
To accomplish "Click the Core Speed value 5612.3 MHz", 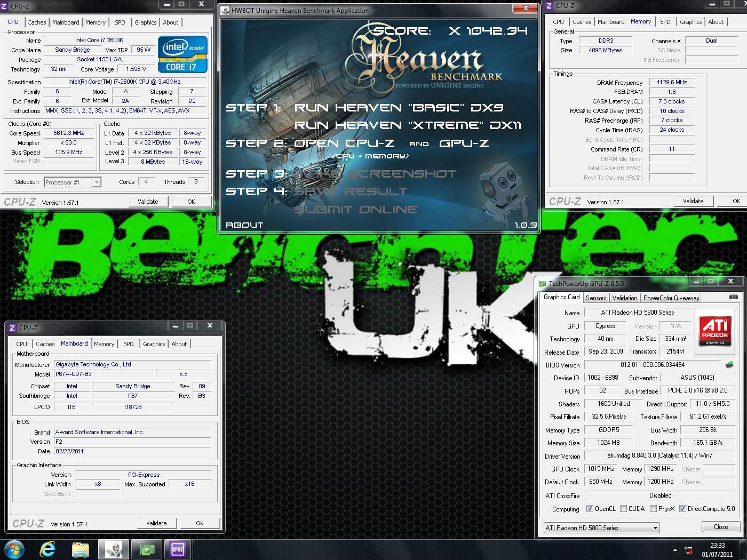I will [69, 133].
